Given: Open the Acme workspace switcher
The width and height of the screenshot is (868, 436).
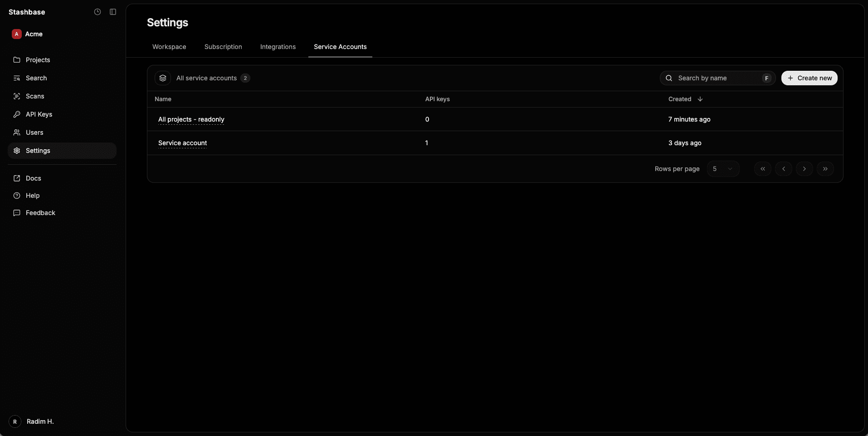Looking at the screenshot, I should tap(27, 34).
